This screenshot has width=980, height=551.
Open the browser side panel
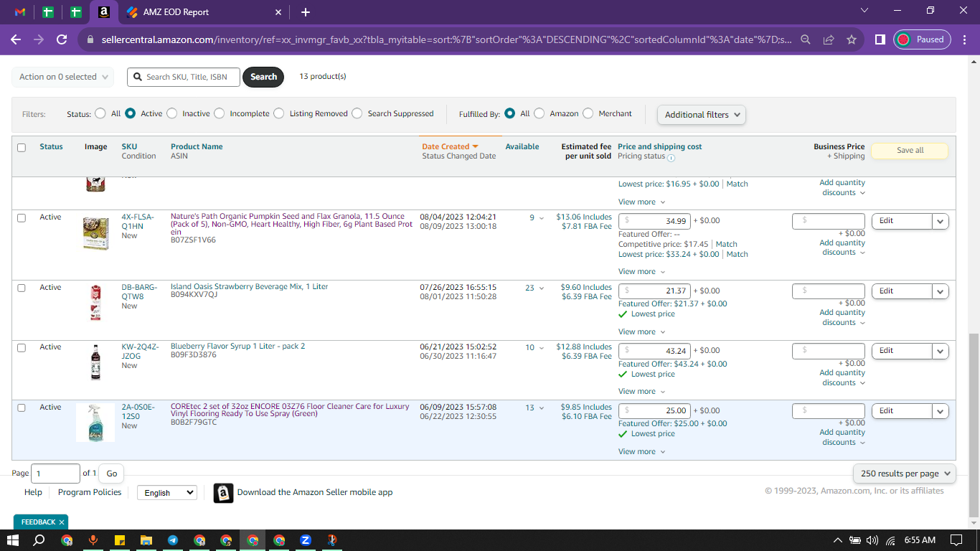tap(880, 39)
